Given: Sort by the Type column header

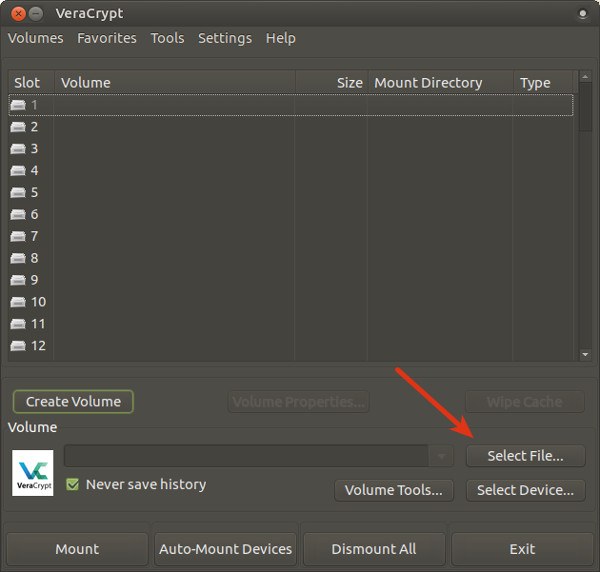Looking at the screenshot, I should click(x=543, y=83).
